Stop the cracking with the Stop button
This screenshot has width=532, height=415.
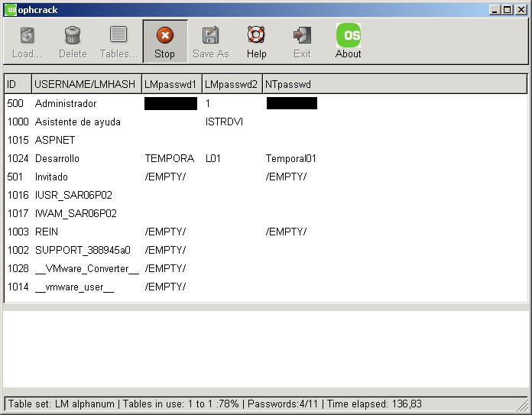[x=165, y=41]
